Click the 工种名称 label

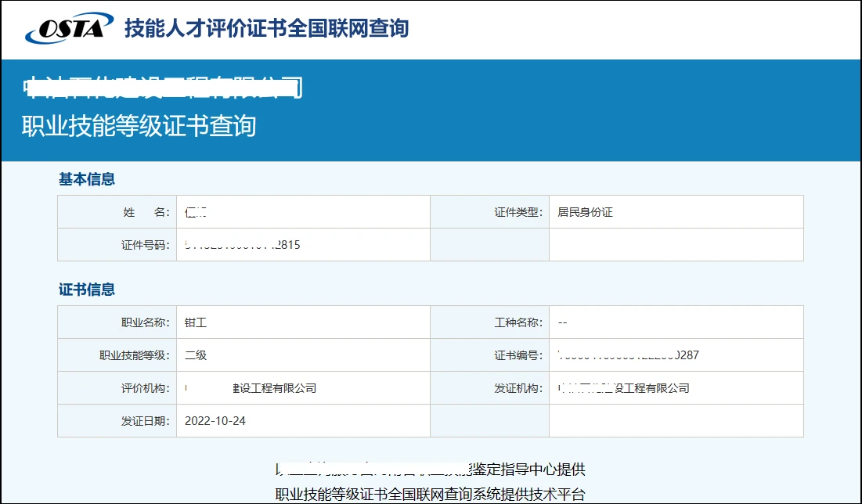tap(518, 322)
